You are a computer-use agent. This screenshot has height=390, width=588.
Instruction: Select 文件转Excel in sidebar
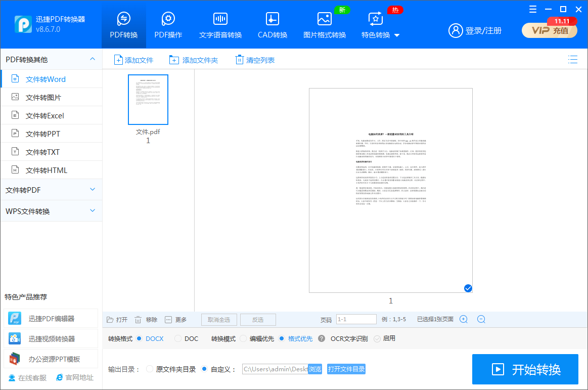(45, 116)
